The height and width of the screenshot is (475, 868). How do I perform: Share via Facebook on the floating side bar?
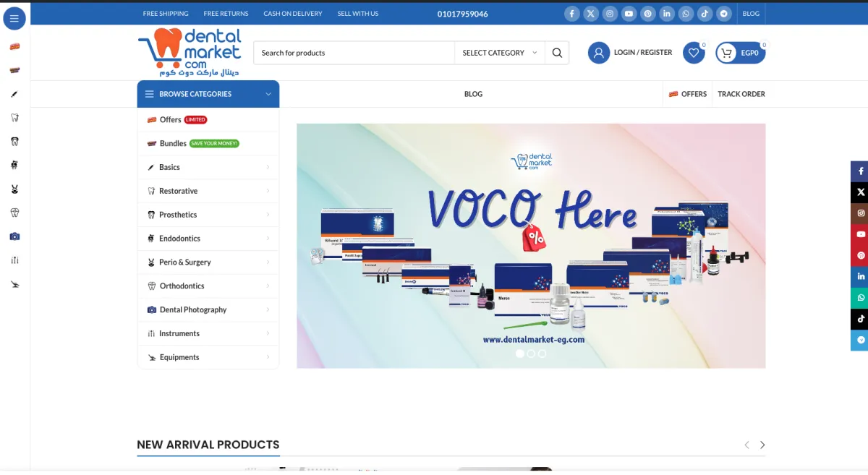click(859, 171)
